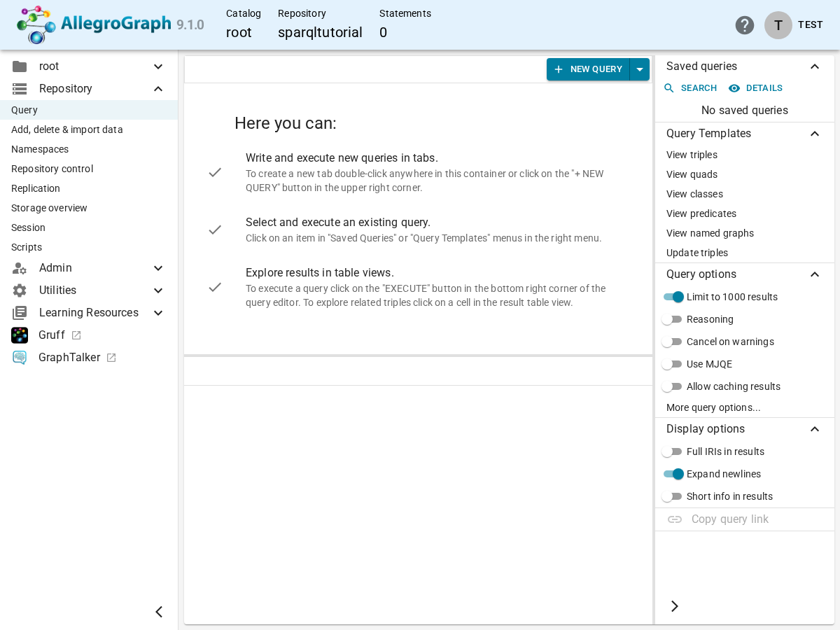Enable Short info in results

[672, 496]
